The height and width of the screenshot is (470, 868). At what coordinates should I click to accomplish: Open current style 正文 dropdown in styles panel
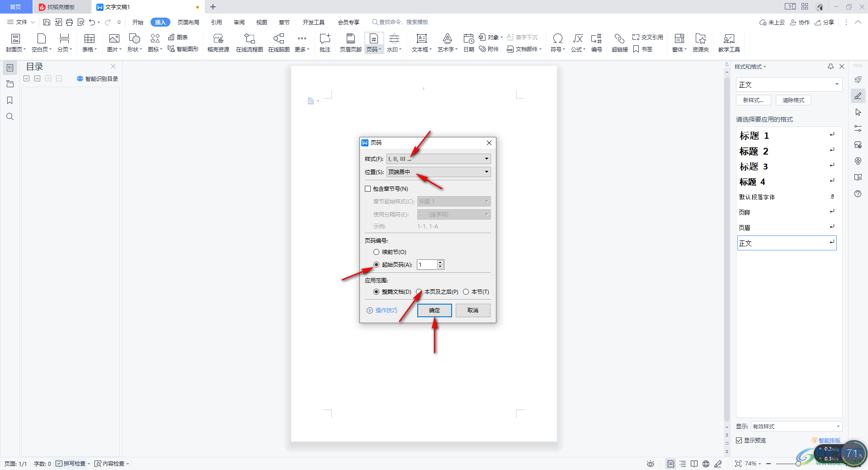coord(789,85)
